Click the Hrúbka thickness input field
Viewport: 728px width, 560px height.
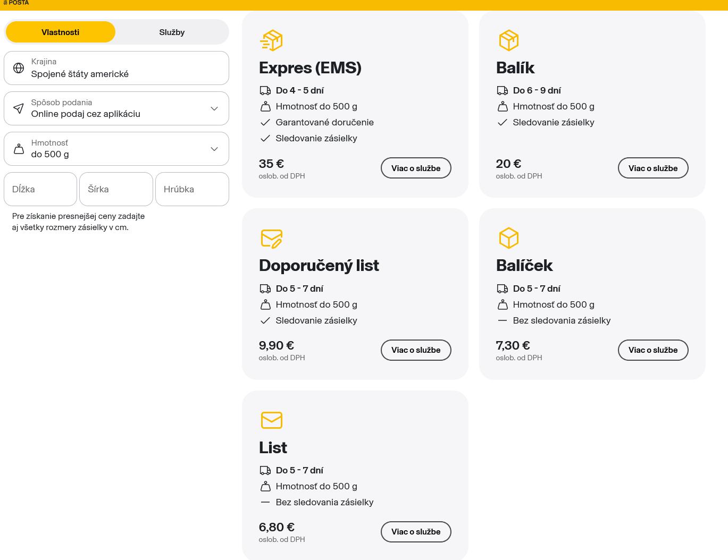pyautogui.click(x=192, y=189)
